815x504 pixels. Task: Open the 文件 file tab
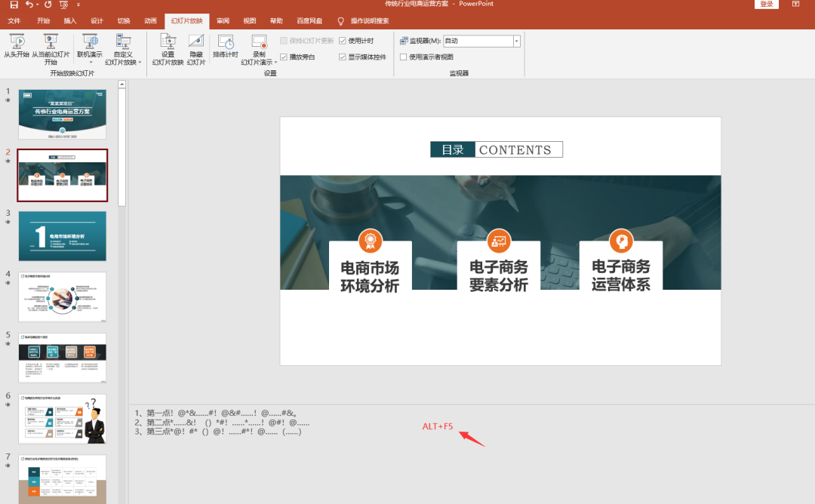click(14, 21)
